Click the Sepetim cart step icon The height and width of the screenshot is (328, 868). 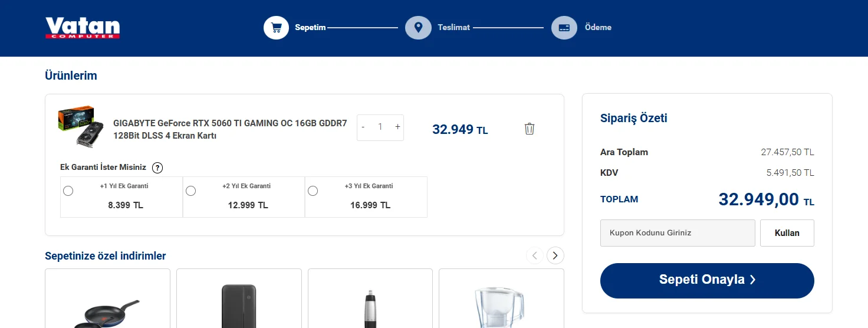coord(276,27)
